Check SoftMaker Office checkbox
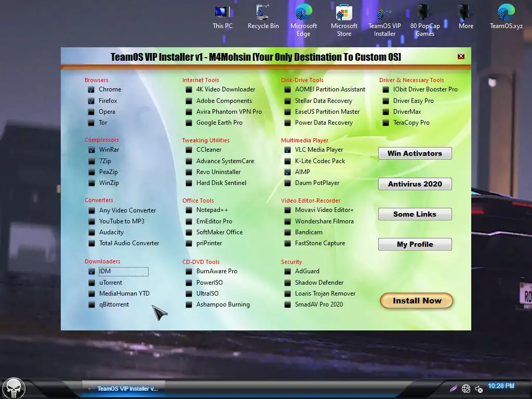This screenshot has height=399, width=532. coord(189,232)
